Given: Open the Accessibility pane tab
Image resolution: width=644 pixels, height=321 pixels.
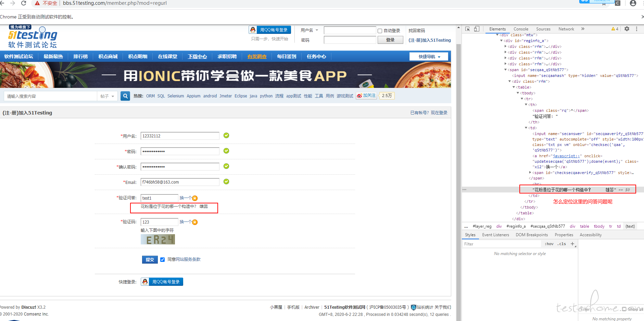Looking at the screenshot, I should [591, 235].
